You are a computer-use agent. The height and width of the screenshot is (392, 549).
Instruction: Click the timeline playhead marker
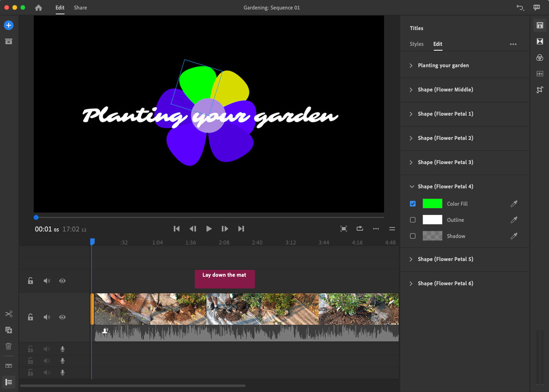92,242
